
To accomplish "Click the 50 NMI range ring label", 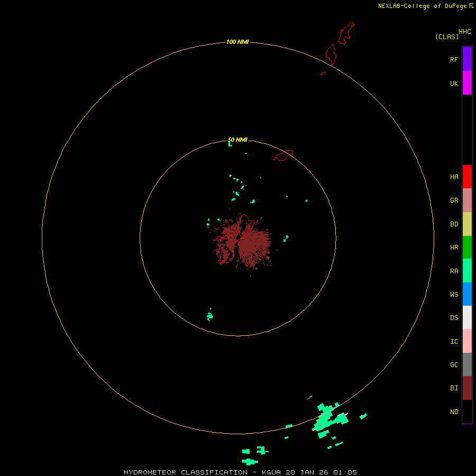I will pos(237,140).
